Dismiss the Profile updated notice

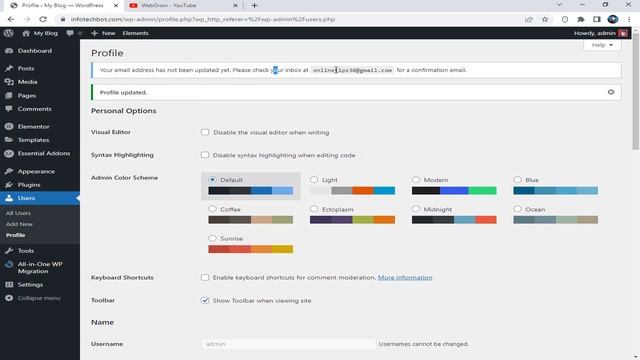[611, 92]
